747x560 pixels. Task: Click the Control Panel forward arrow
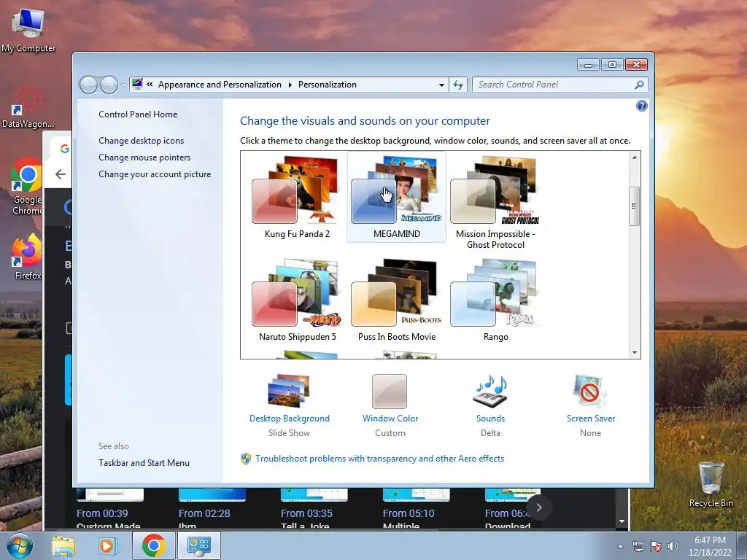(x=109, y=85)
